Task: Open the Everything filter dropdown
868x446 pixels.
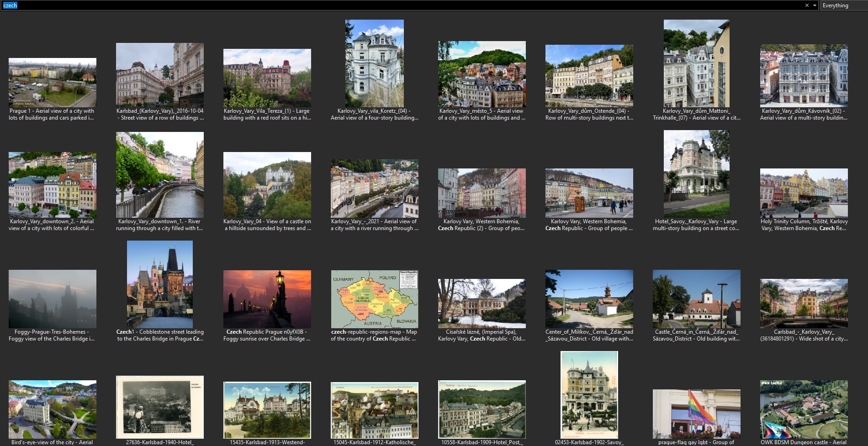Action: (844, 5)
